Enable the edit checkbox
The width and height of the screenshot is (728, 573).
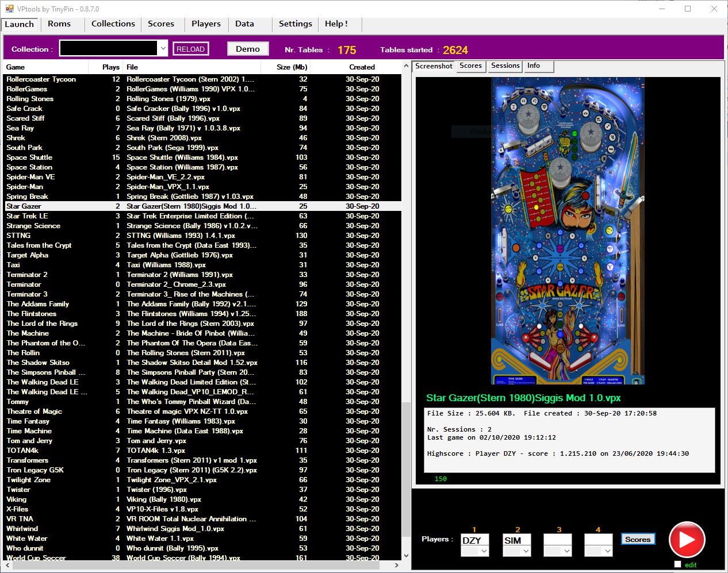point(677,564)
